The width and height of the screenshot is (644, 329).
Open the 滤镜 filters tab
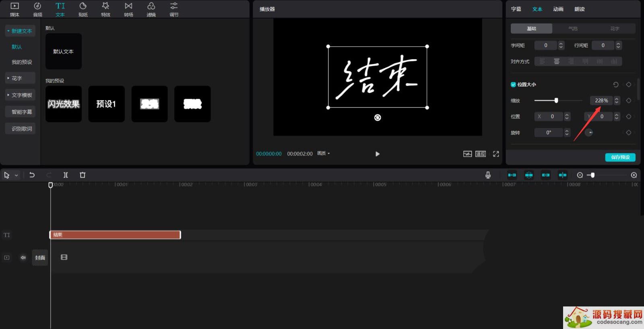tap(151, 9)
